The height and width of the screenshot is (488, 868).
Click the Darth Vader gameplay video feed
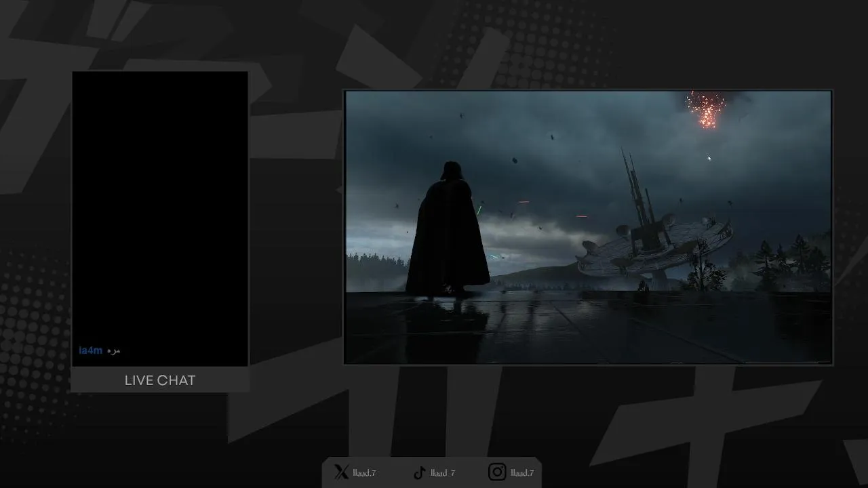pyautogui.click(x=588, y=227)
